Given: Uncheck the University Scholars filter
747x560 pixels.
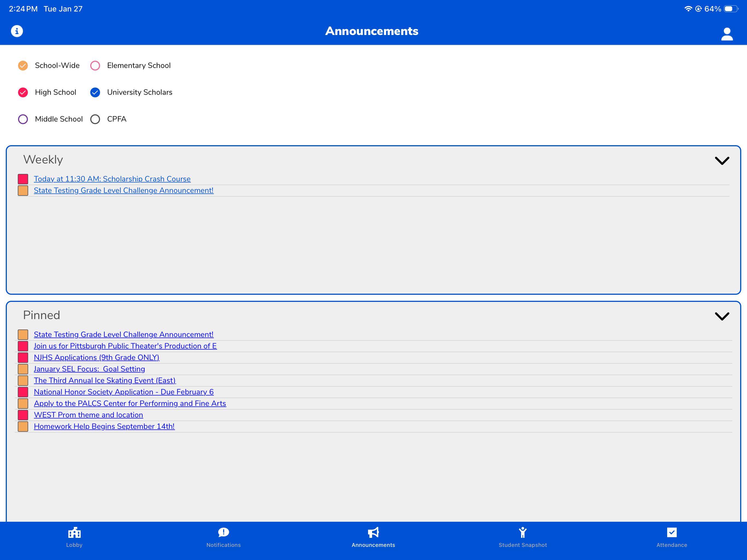Looking at the screenshot, I should point(95,92).
